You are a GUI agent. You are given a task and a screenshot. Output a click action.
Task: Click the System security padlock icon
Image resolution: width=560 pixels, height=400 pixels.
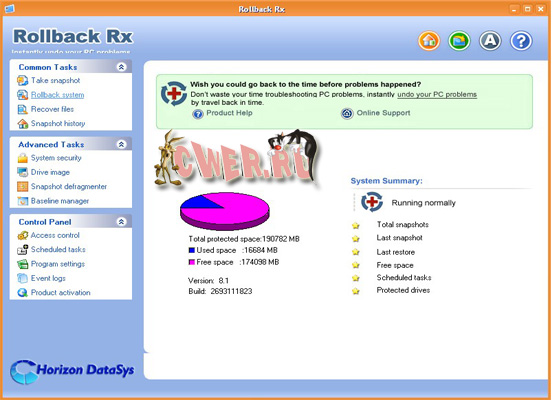(22, 158)
